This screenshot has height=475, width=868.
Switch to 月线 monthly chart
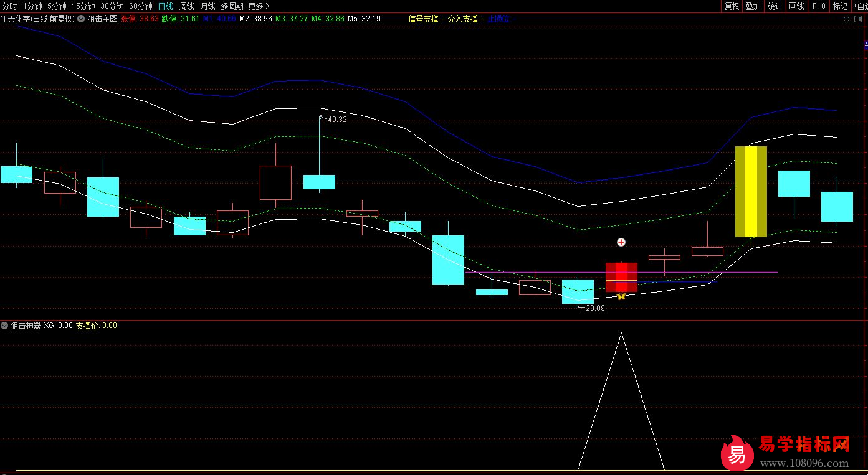tap(207, 6)
